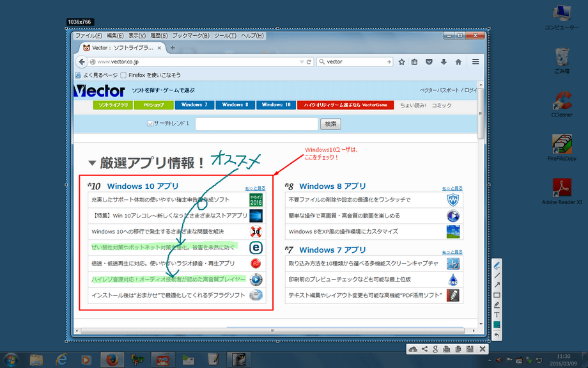
Task: Open the Windows Start menu
Action: click(11, 360)
